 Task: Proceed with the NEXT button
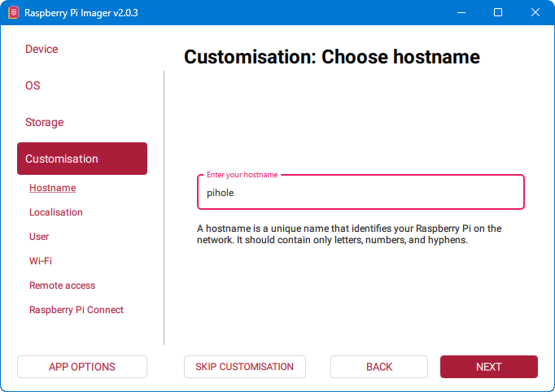(488, 367)
